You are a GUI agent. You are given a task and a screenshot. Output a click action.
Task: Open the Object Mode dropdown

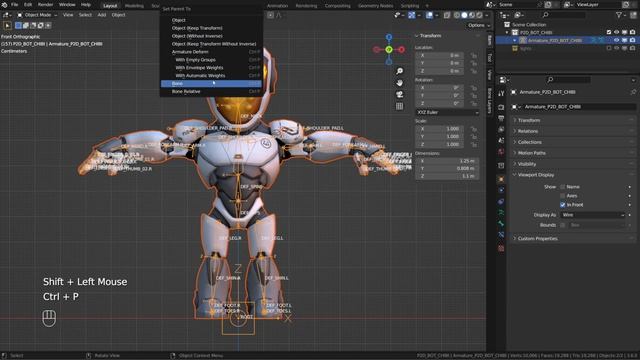click(x=37, y=15)
